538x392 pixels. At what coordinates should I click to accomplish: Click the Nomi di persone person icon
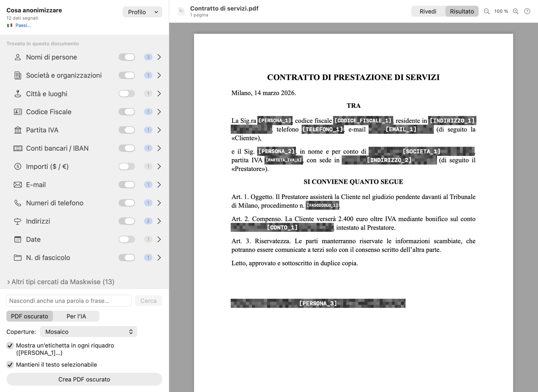18,57
